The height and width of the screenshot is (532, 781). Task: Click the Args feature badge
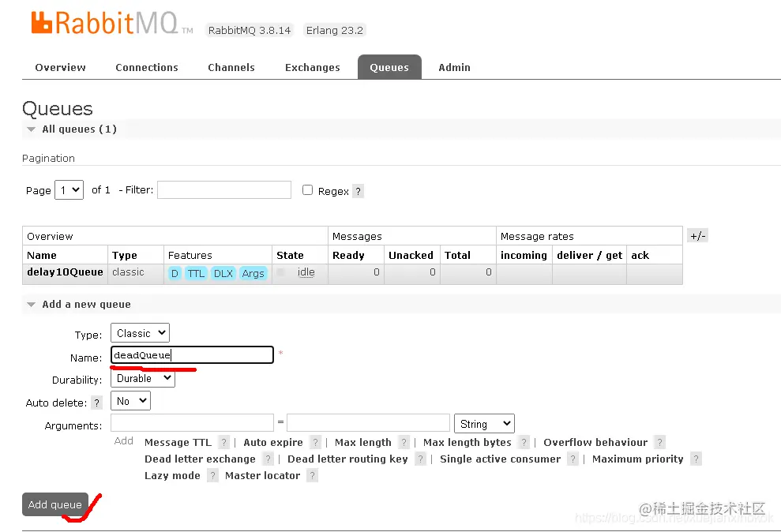(x=253, y=273)
